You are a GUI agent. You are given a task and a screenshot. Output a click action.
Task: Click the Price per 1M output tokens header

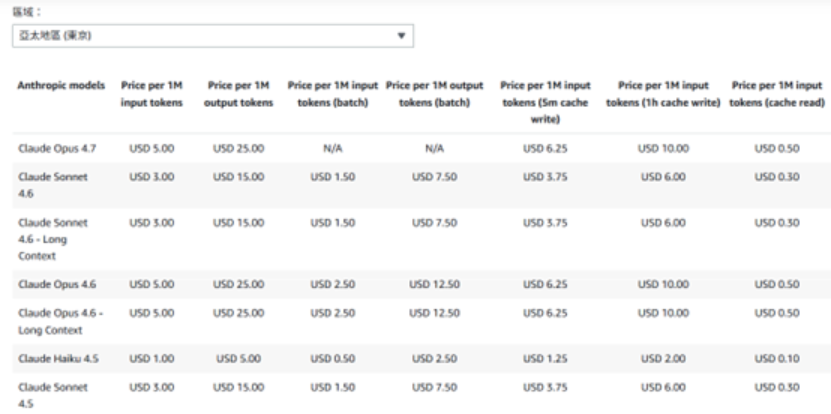click(x=238, y=94)
